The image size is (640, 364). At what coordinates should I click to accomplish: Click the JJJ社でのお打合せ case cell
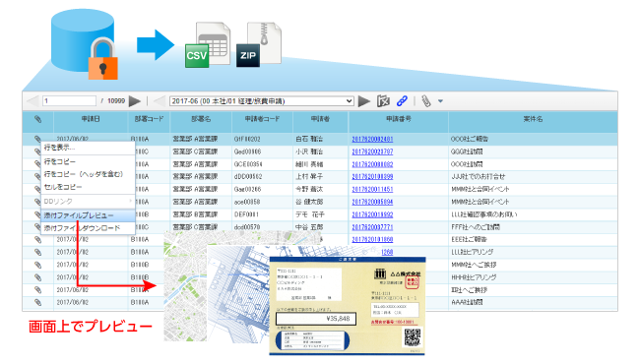(x=478, y=176)
